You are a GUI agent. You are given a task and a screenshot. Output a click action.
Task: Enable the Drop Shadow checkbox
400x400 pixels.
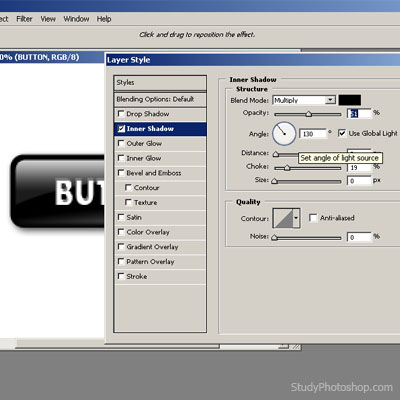click(121, 114)
